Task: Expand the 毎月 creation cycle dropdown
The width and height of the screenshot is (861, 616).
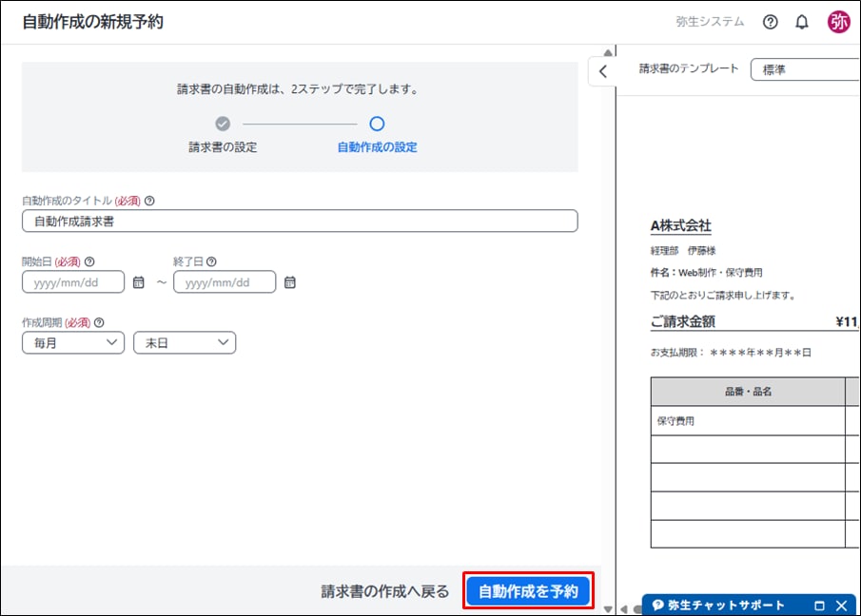Action: (73, 342)
